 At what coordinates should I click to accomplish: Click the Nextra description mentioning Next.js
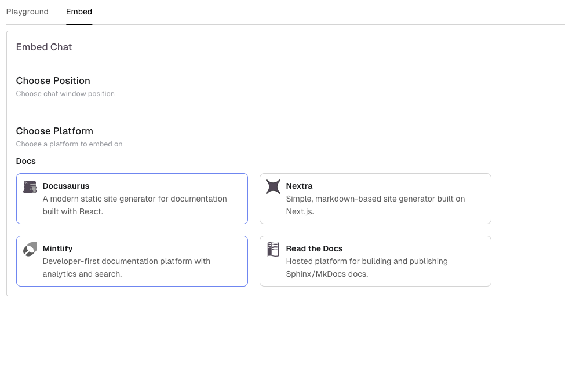pyautogui.click(x=375, y=205)
